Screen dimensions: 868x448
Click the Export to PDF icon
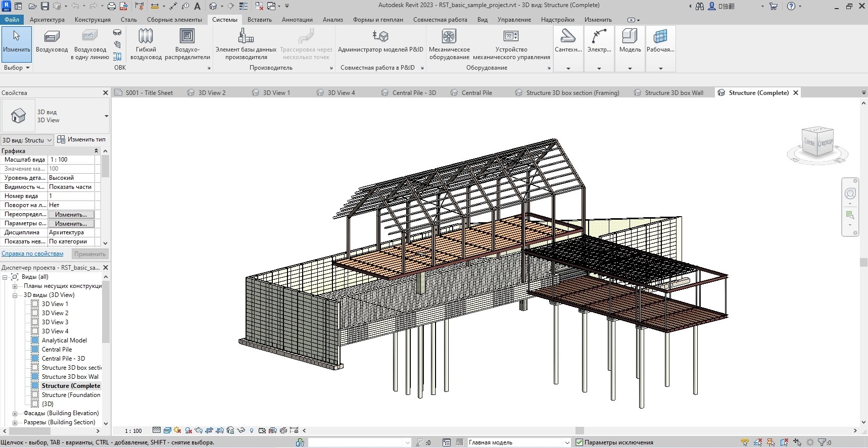[124, 6]
